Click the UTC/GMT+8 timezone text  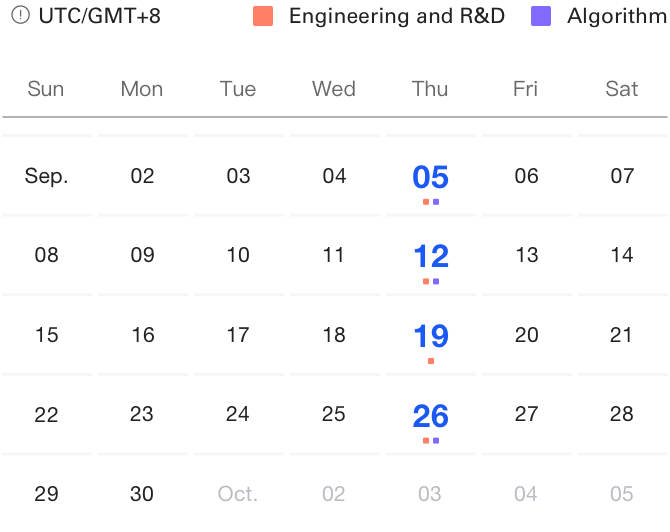pyautogui.click(x=98, y=16)
